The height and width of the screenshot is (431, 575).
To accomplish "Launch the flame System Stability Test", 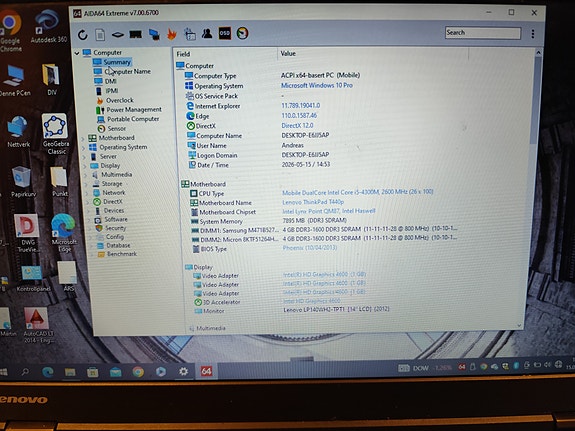I will tap(172, 34).
